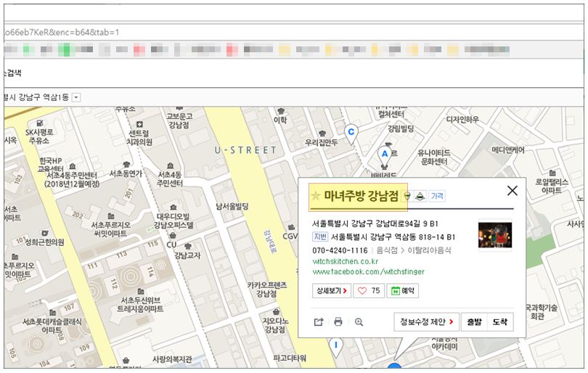The height and width of the screenshot is (373, 588).
Task: Click the 서초동연가 restaurant label
Action: [126, 173]
